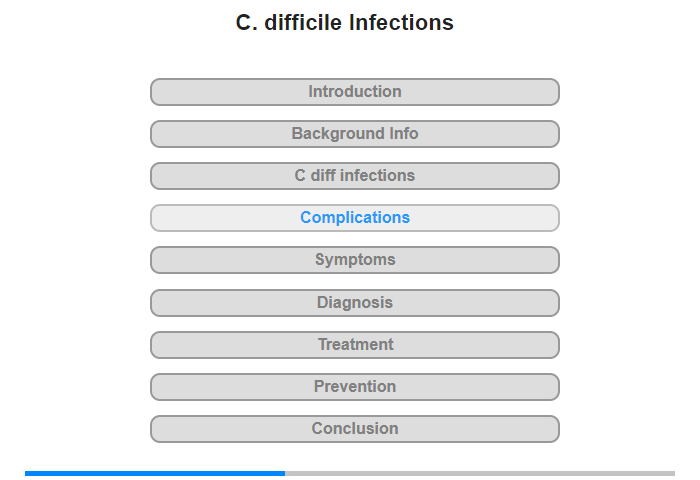Select the Prevention menu button

[x=354, y=387]
